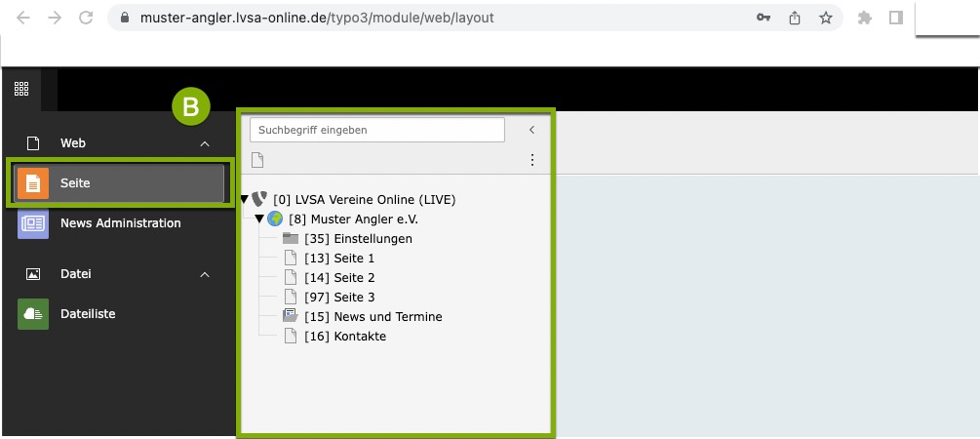This screenshot has width=980, height=439.
Task: Click the green Dateiliste icon
Action: pyautogui.click(x=33, y=314)
